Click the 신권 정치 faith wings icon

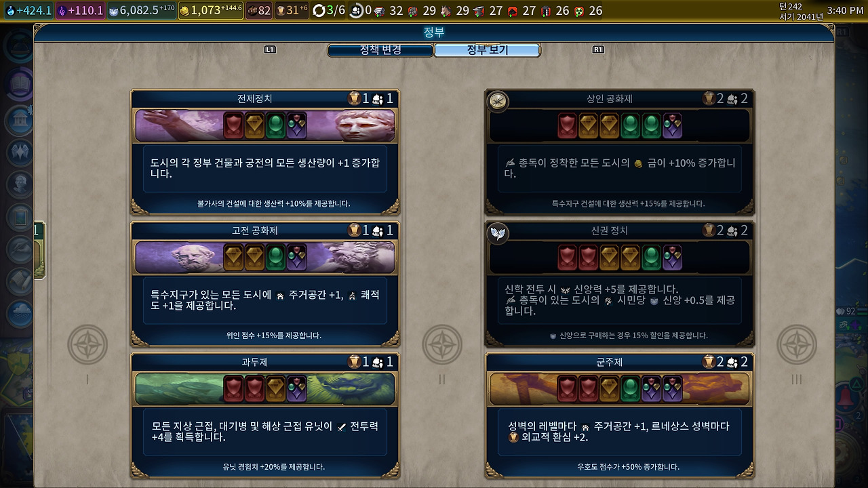pyautogui.click(x=498, y=233)
